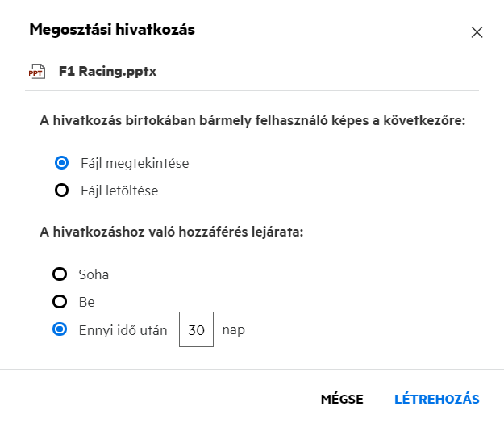Select the Fájl megtekintése radio button

tap(60, 163)
